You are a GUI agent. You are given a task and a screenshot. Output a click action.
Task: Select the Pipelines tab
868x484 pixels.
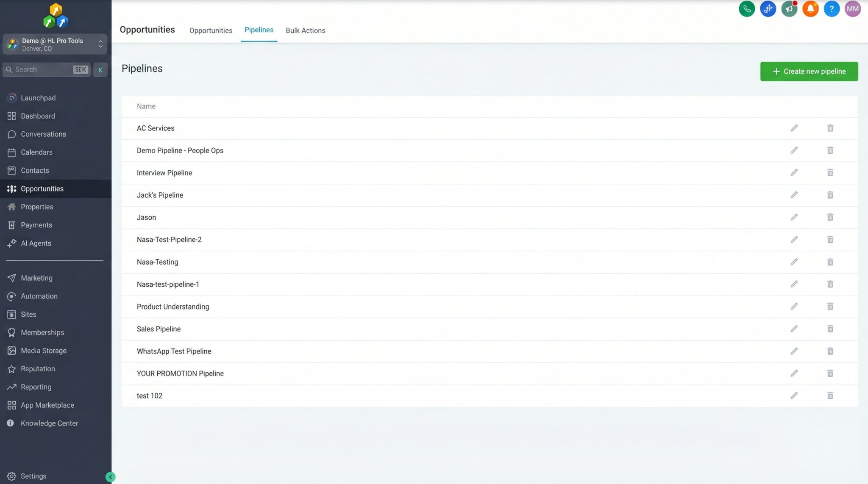click(x=259, y=30)
